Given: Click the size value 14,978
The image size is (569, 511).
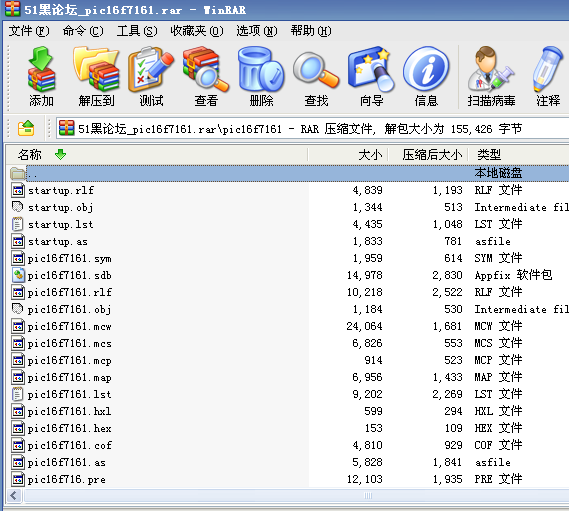Looking at the screenshot, I should (x=364, y=275).
